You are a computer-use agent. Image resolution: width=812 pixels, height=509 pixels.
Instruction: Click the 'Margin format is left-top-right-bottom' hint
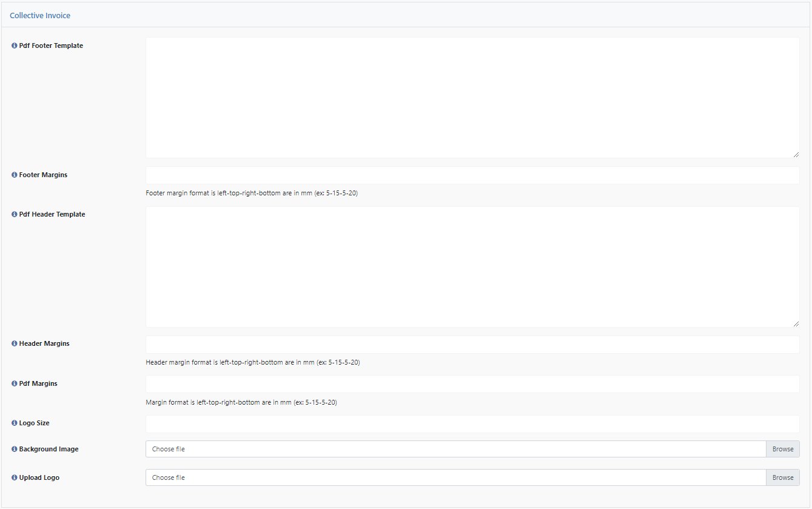241,402
